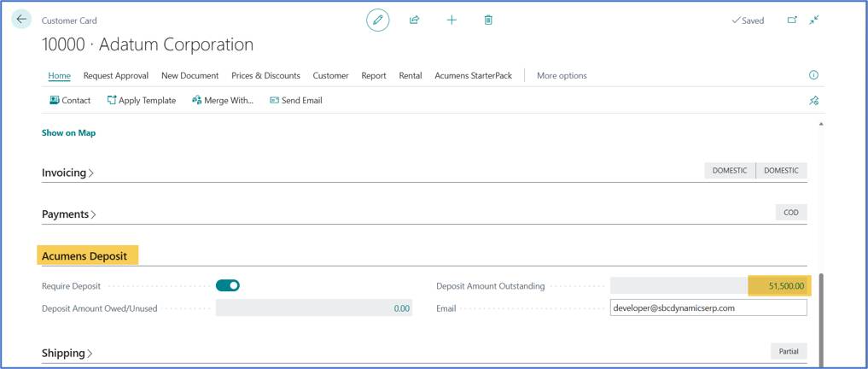Pin the action bar with pin icon
This screenshot has height=369, width=868.
pyautogui.click(x=813, y=101)
